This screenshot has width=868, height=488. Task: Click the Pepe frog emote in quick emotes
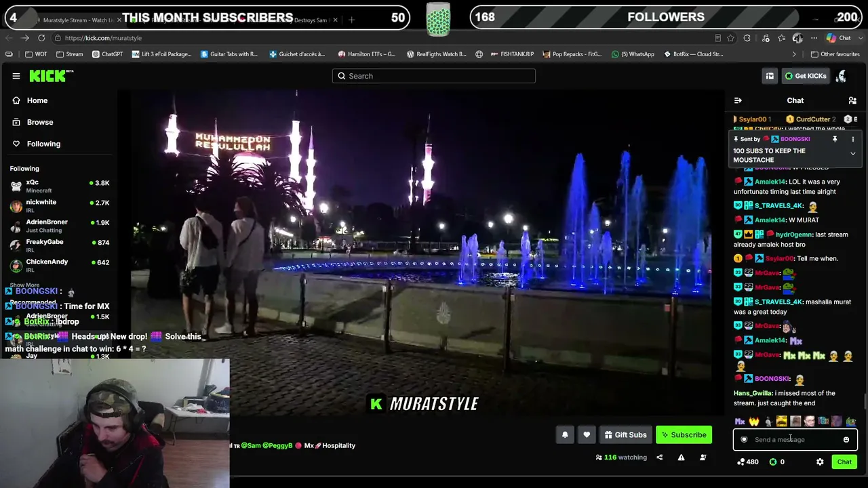click(x=850, y=422)
